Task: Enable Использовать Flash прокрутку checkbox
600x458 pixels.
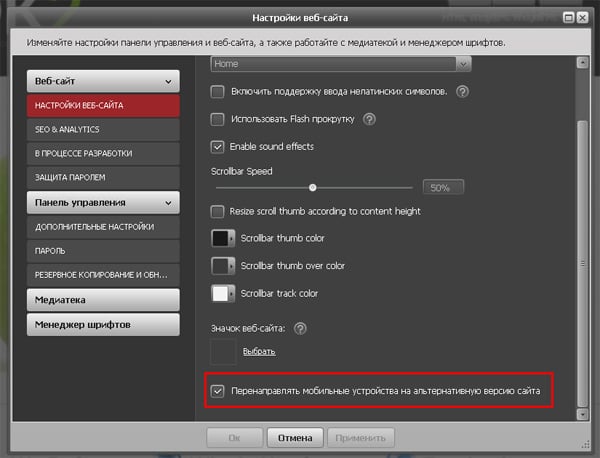Action: point(218,119)
